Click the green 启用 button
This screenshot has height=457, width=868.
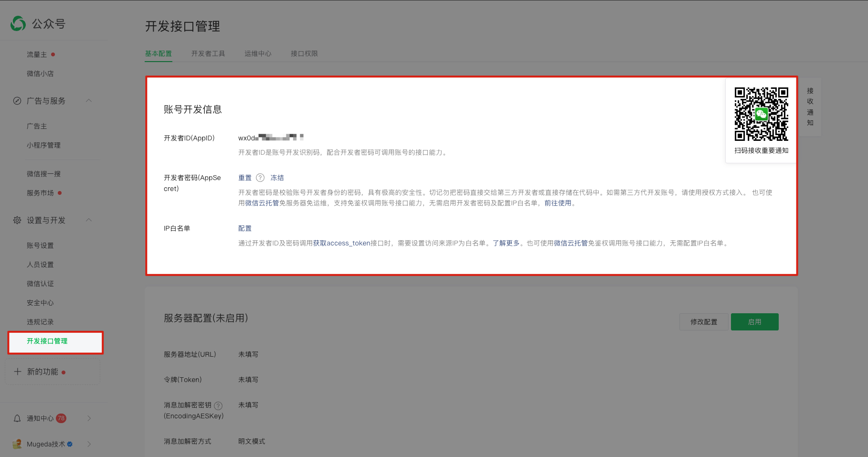(754, 322)
